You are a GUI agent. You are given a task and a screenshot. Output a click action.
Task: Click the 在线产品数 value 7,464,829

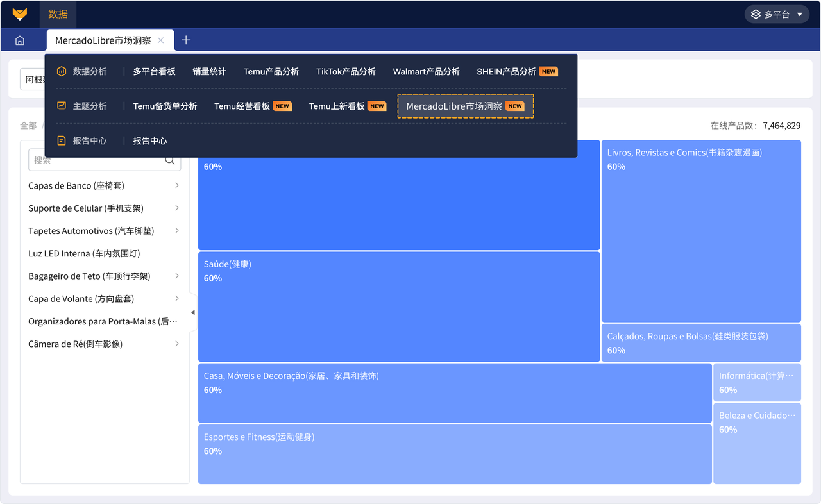pyautogui.click(x=781, y=126)
